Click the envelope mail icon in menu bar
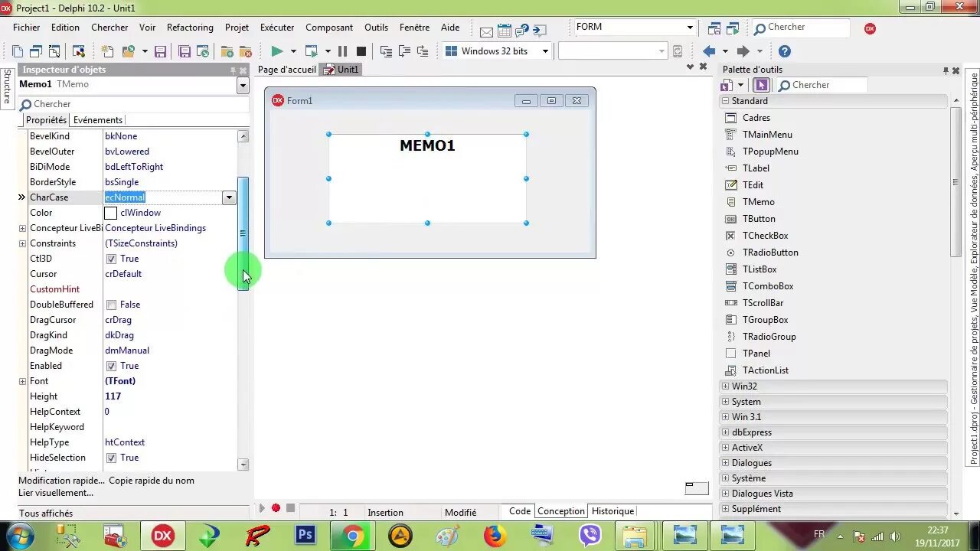This screenshot has width=980, height=551. click(486, 31)
